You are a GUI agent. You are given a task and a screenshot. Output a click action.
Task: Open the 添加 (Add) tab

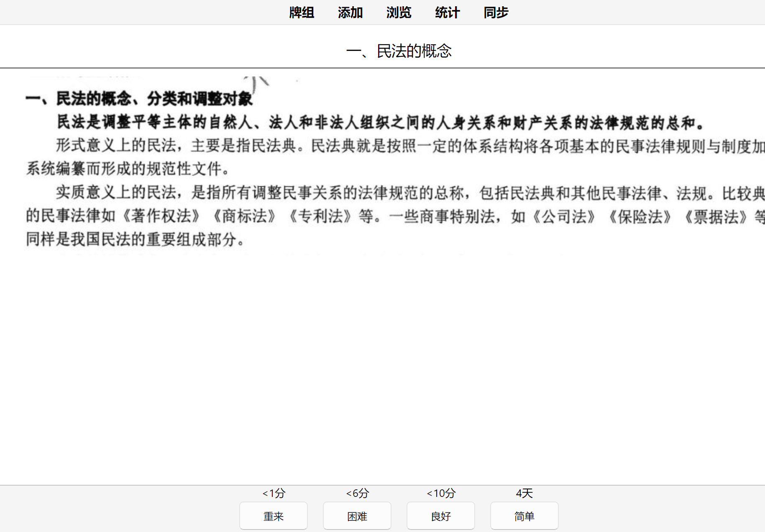click(350, 13)
